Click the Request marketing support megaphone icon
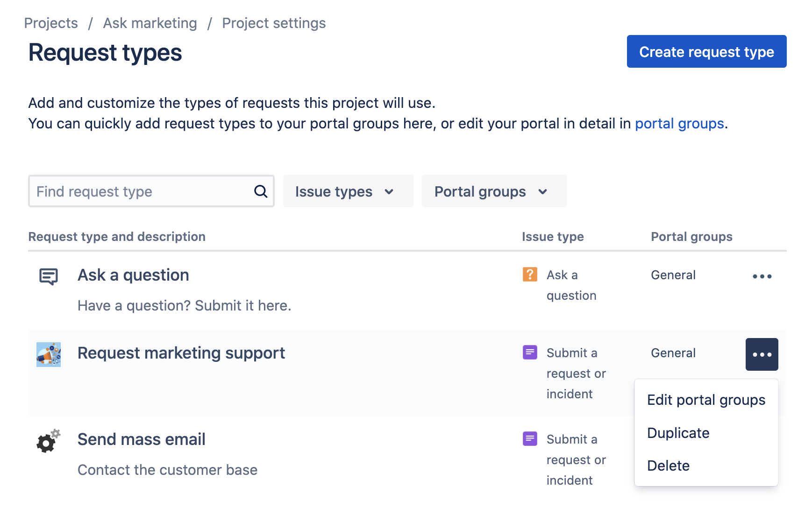812x508 pixels. (x=49, y=355)
